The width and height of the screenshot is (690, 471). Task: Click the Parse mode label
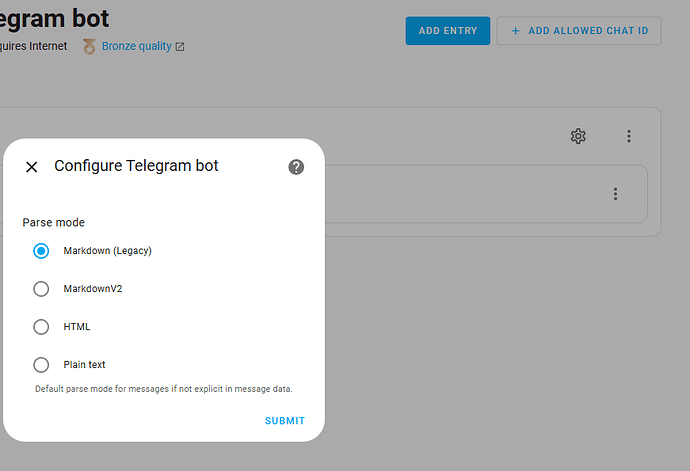point(54,222)
